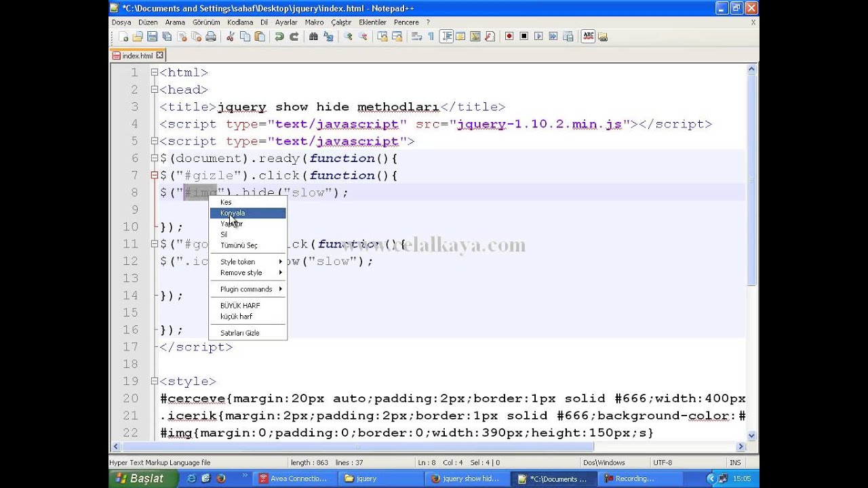Open the Document Map toolbar icon
Viewport: 868px width, 488px height.
coord(475,37)
